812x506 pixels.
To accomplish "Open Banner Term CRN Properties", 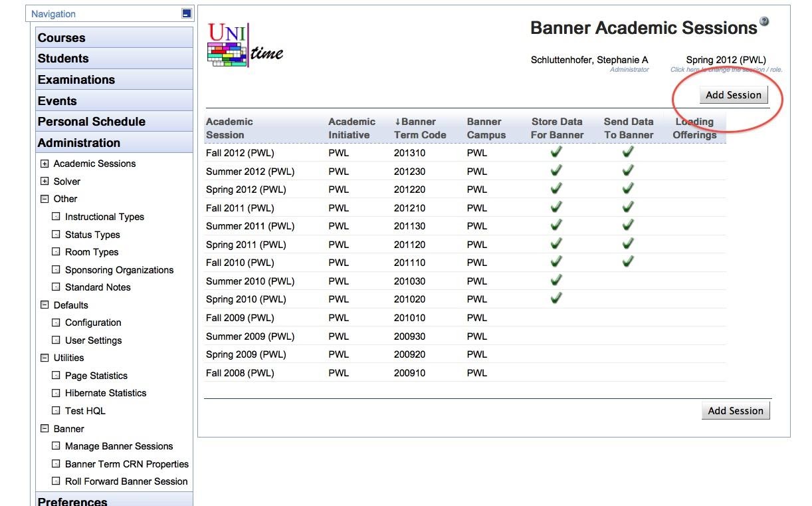I will [127, 464].
